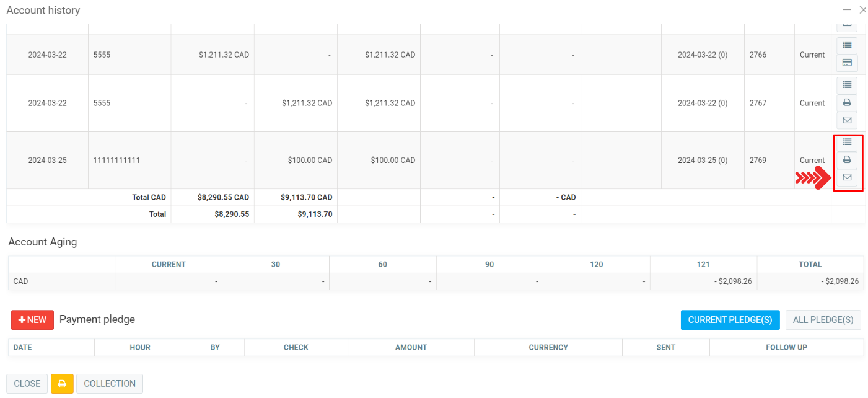The image size is (868, 398).
Task: Minimize the Account history window
Action: (847, 10)
